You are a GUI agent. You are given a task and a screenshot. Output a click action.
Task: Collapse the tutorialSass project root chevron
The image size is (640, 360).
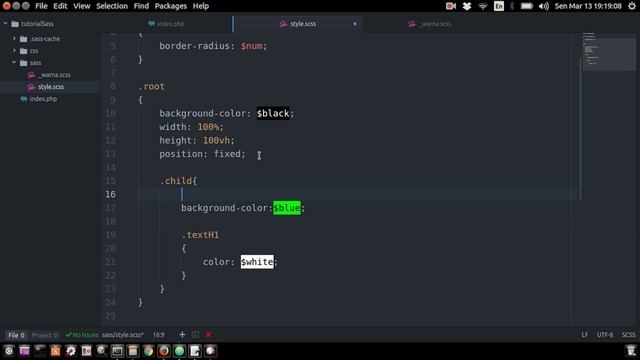click(x=6, y=24)
